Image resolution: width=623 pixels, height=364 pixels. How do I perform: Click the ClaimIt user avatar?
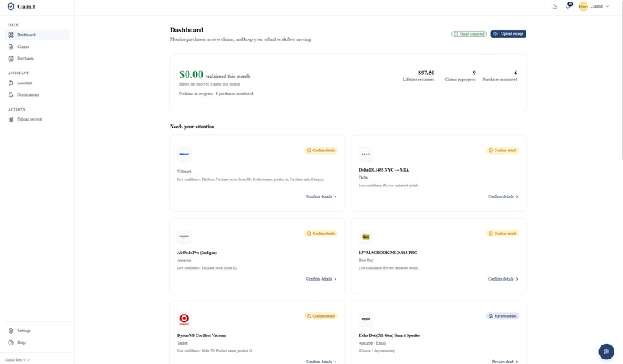pos(583,6)
